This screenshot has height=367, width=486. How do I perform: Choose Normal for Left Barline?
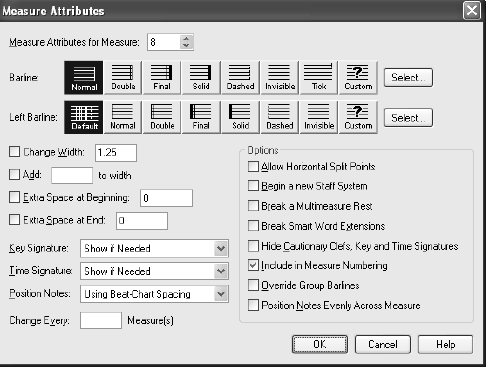tap(123, 117)
